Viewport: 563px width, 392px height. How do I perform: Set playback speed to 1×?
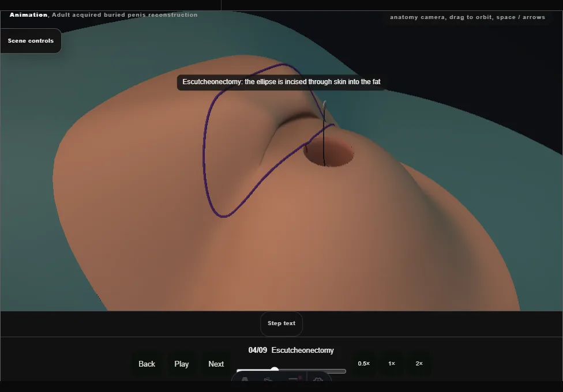point(392,364)
